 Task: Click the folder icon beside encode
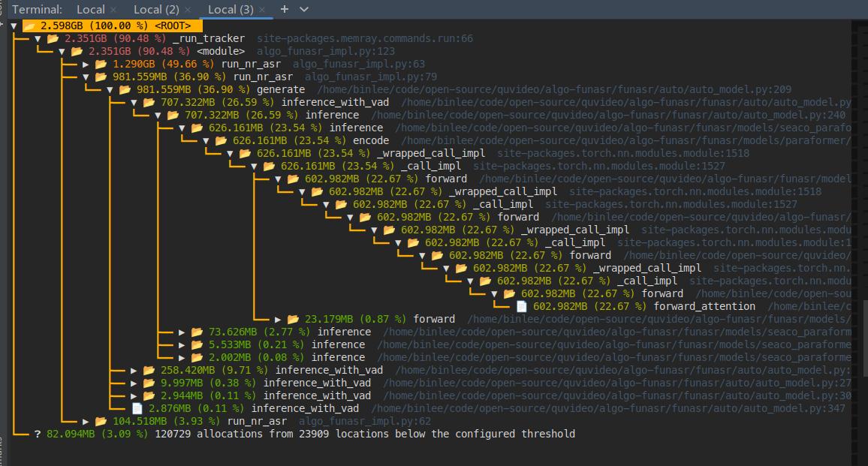click(221, 140)
